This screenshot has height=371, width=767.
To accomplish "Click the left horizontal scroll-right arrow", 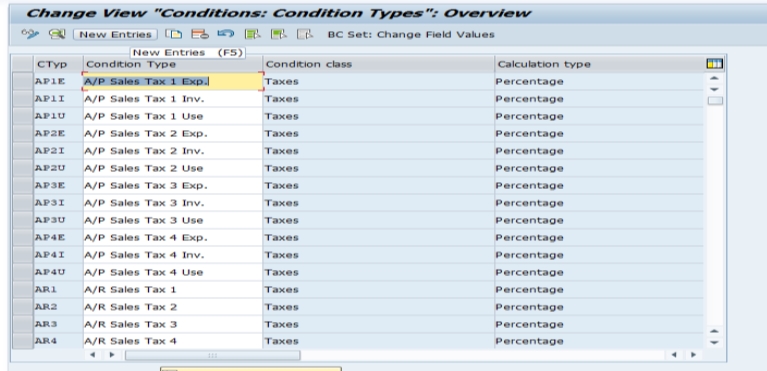I will [112, 355].
